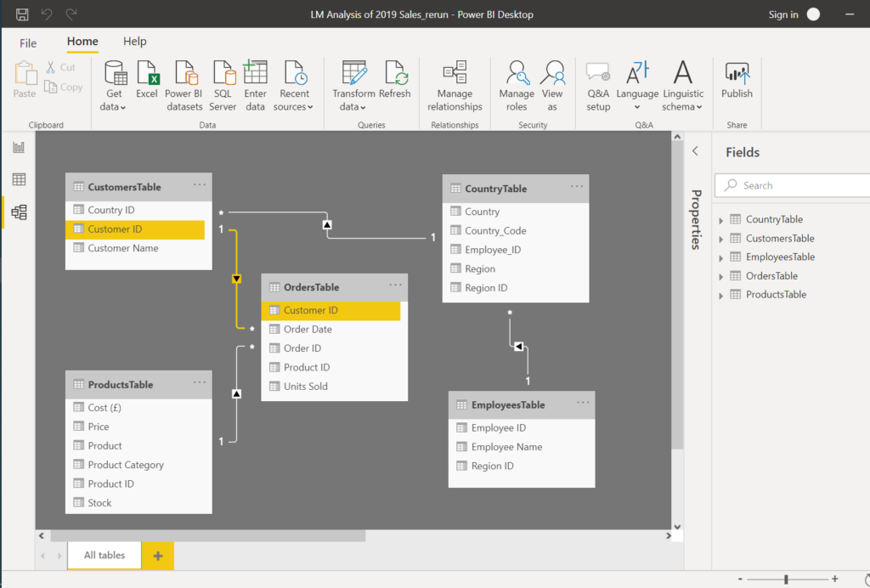870x588 pixels.
Task: Click the Get data icon
Action: pos(114,75)
